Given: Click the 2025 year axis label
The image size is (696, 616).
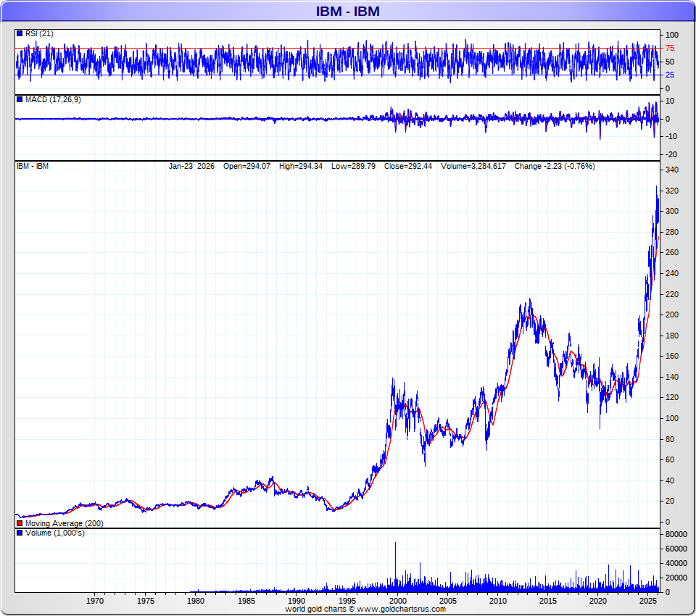Looking at the screenshot, I should point(648,601).
